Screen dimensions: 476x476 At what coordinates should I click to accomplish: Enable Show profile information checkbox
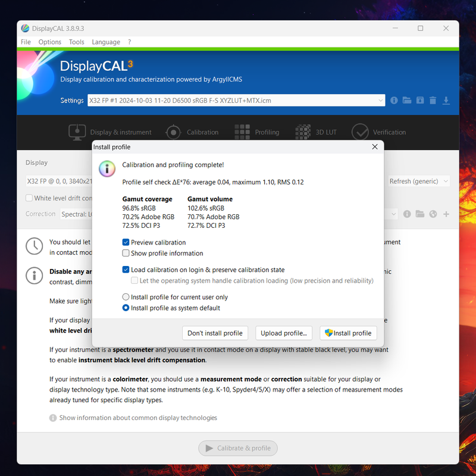126,253
